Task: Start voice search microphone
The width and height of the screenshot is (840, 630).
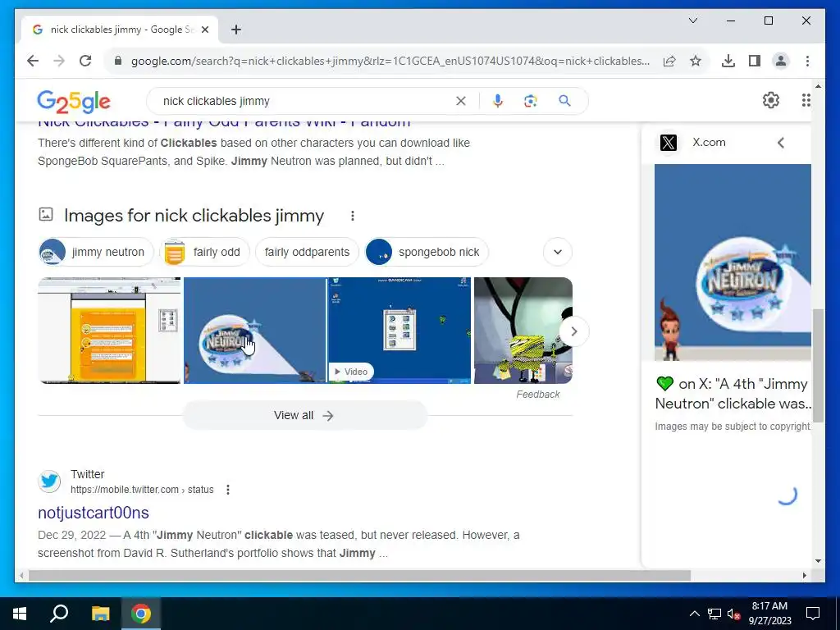Action: (x=498, y=101)
